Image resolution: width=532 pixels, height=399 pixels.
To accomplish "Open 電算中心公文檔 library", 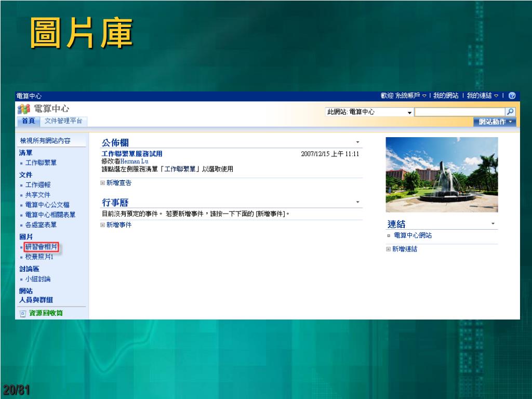I will [x=47, y=205].
